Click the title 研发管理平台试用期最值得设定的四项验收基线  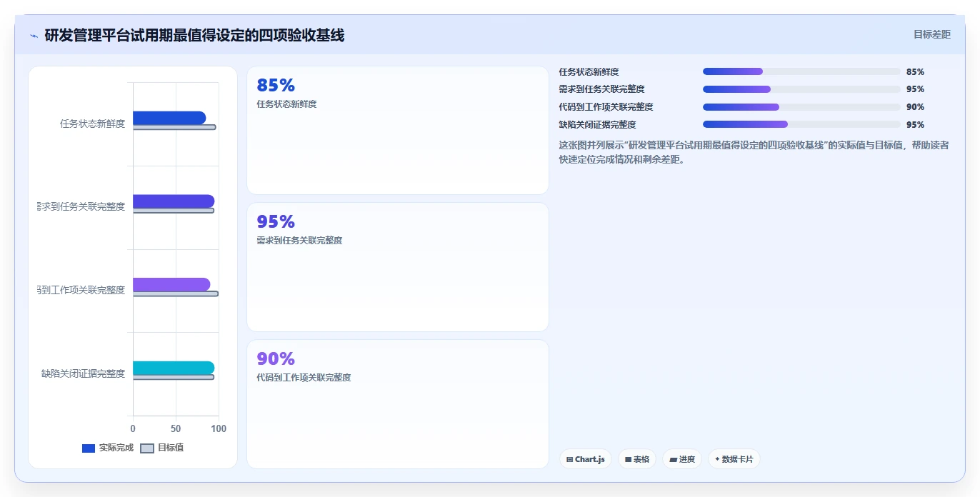pyautogui.click(x=194, y=35)
